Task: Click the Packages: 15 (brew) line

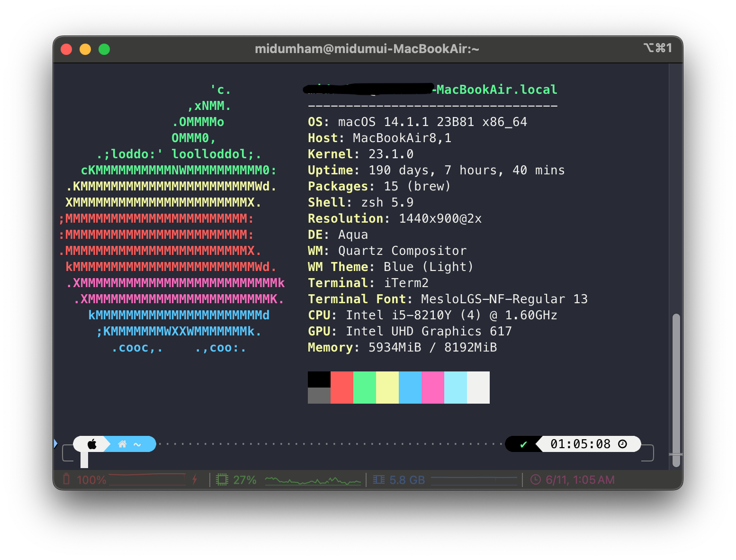Action: click(379, 186)
